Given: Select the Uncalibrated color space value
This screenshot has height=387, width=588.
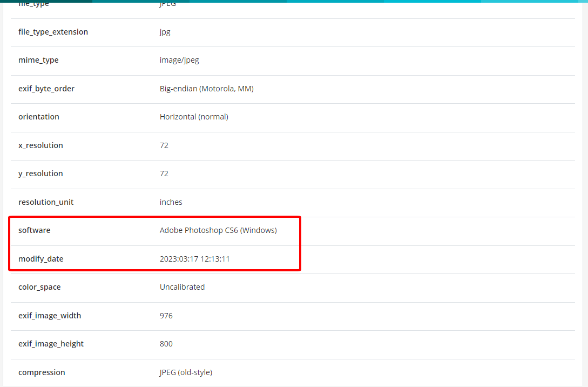Looking at the screenshot, I should 182,287.
